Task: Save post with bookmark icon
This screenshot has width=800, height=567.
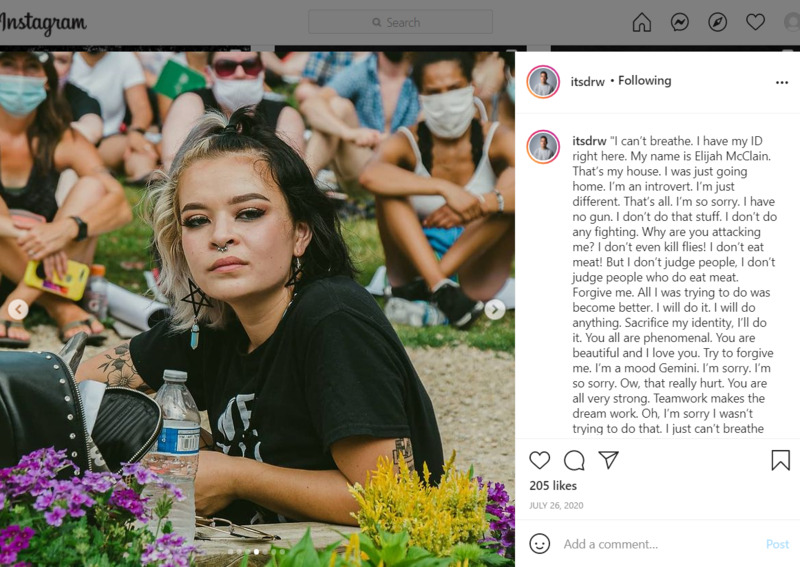Action: [x=781, y=460]
